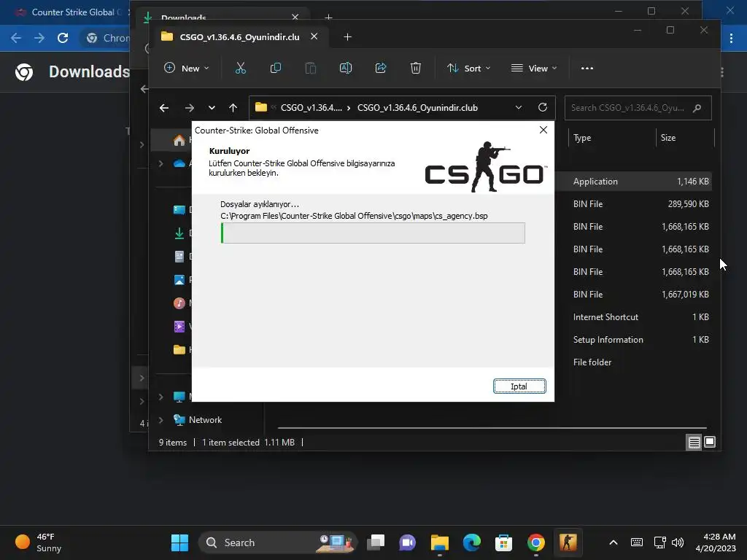Image resolution: width=747 pixels, height=560 pixels.
Task: Switch to large thumbnails view icon
Action: [709, 442]
